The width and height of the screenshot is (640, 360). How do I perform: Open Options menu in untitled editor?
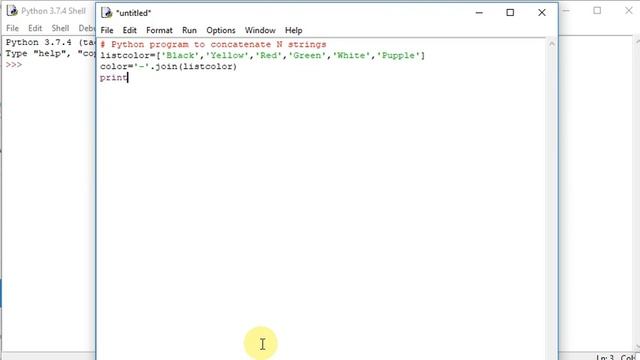pos(221,30)
